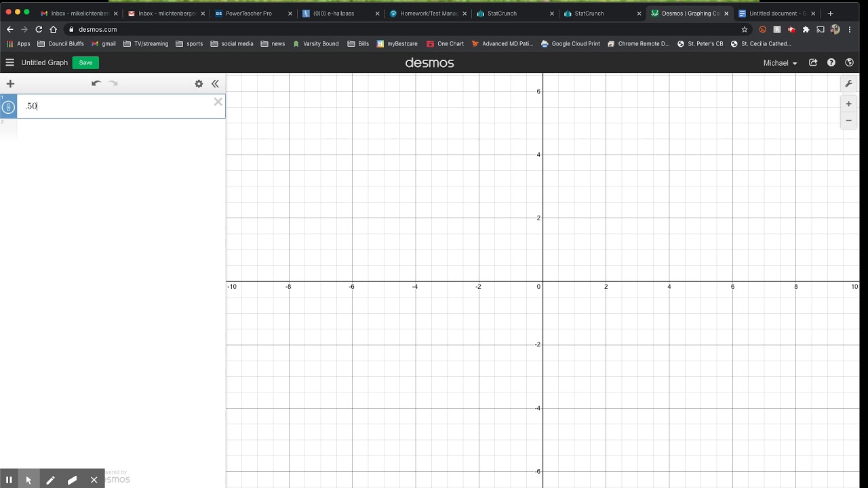The height and width of the screenshot is (488, 868).
Task: Go back in browser history
Action: [9, 29]
